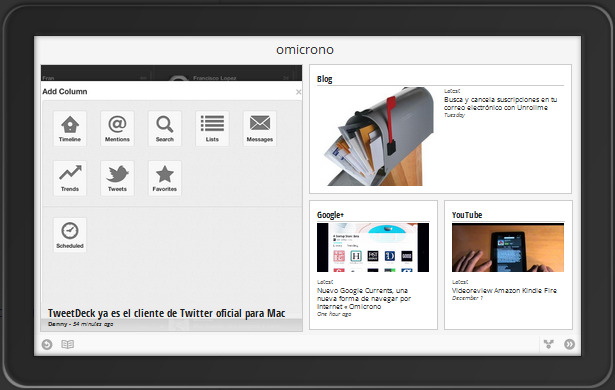The image size is (615, 390).
Task: Click 'December 1' date under YouTube
Action: pyautogui.click(x=467, y=298)
